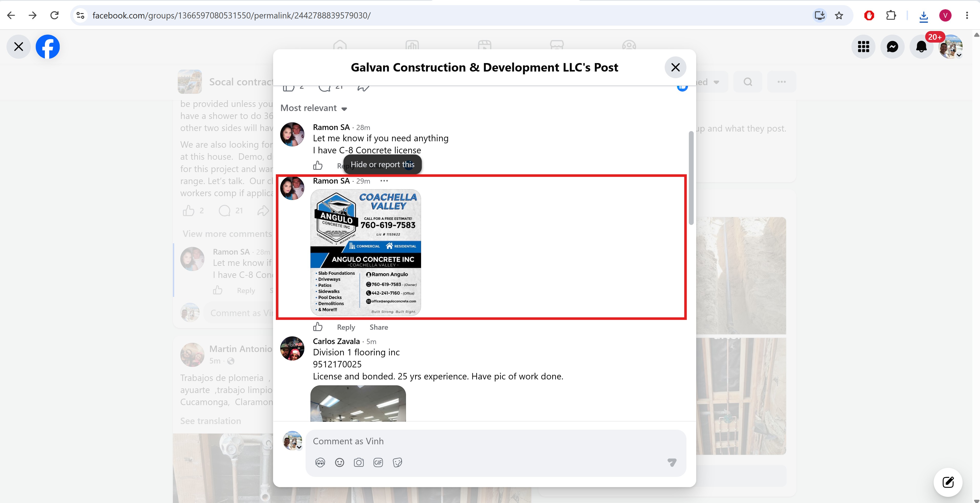This screenshot has width=980, height=503.
Task: Open the account profile menu at top right
Action: [950, 47]
